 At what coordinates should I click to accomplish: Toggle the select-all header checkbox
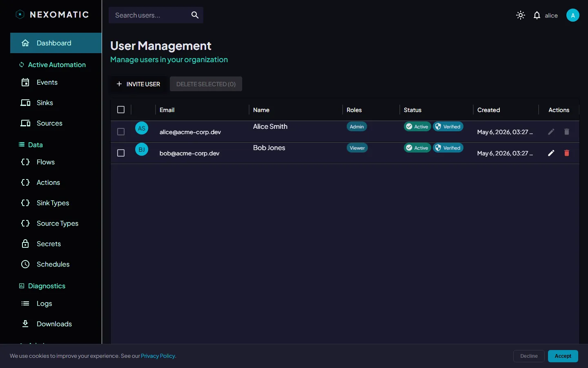tap(121, 110)
